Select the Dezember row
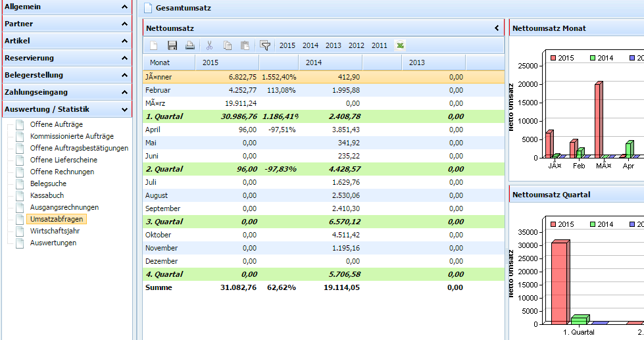 tap(324, 261)
